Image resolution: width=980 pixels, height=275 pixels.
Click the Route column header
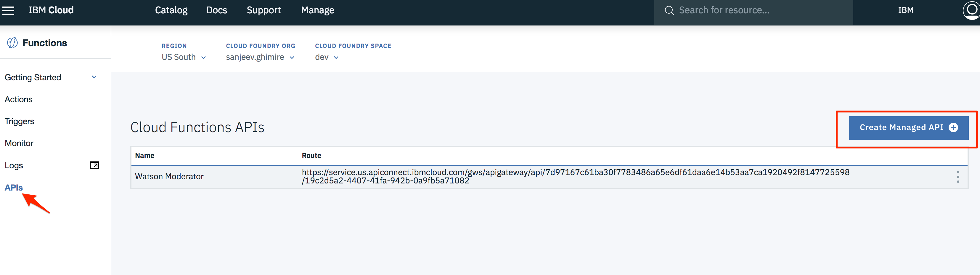[311, 155]
